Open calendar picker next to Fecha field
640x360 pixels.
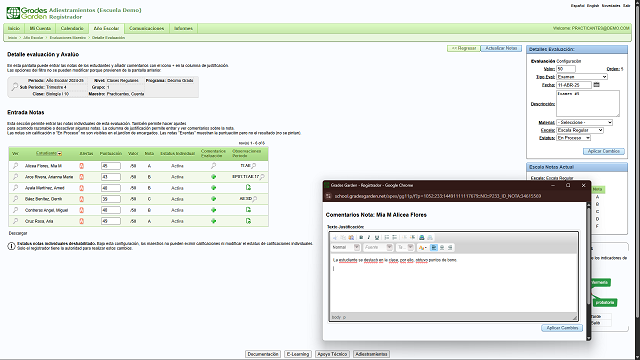(596, 85)
